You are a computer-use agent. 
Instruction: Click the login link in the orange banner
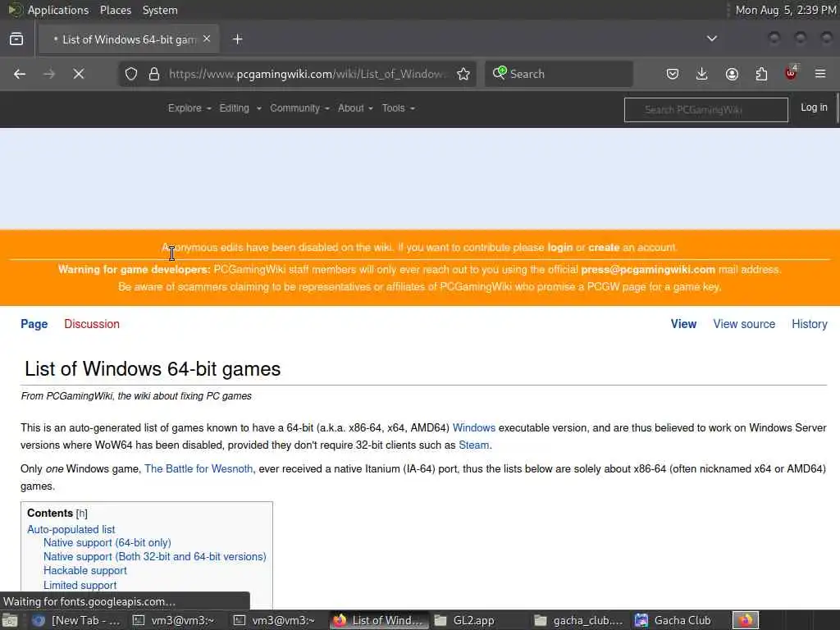pos(559,248)
